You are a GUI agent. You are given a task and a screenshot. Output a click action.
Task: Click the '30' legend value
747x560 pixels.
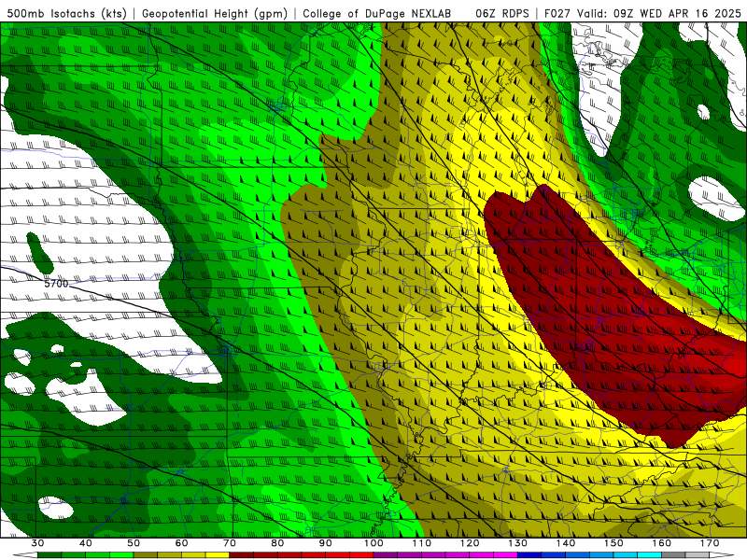pyautogui.click(x=37, y=543)
